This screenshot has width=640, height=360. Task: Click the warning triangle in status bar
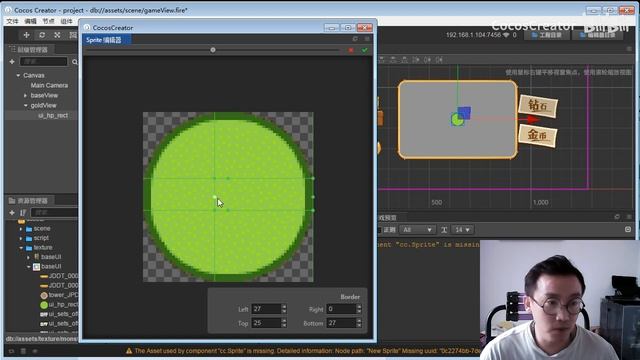129,351
